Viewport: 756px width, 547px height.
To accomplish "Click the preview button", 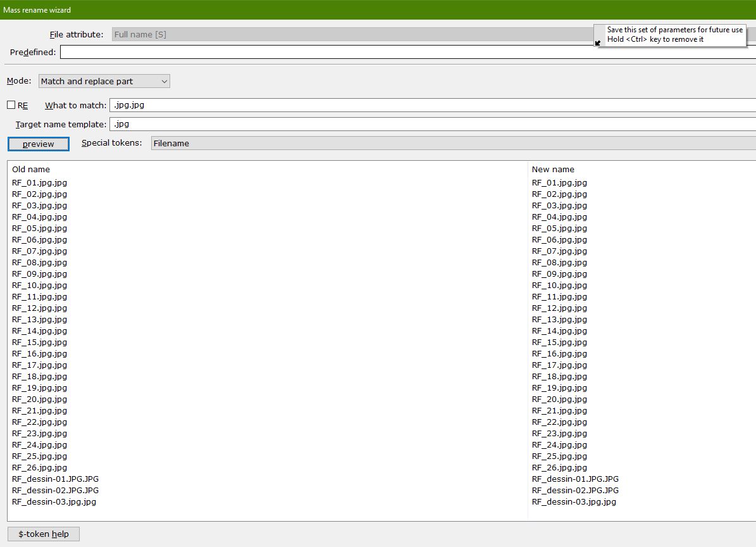I will click(39, 144).
